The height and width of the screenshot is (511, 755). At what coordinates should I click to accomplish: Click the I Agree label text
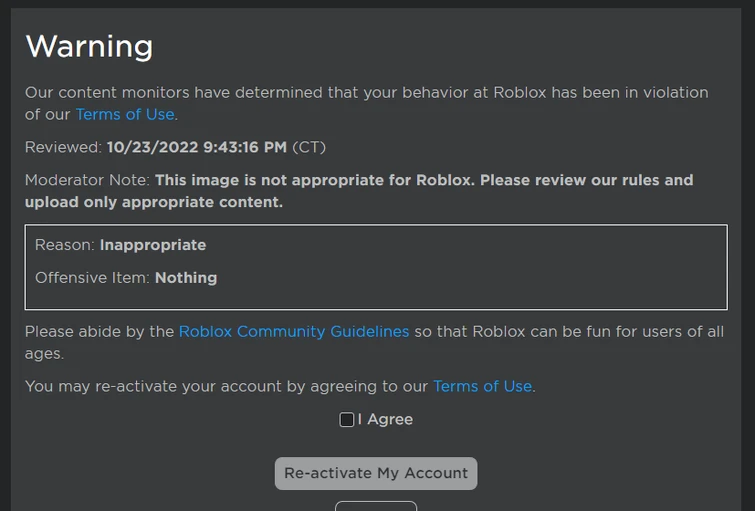(x=386, y=420)
